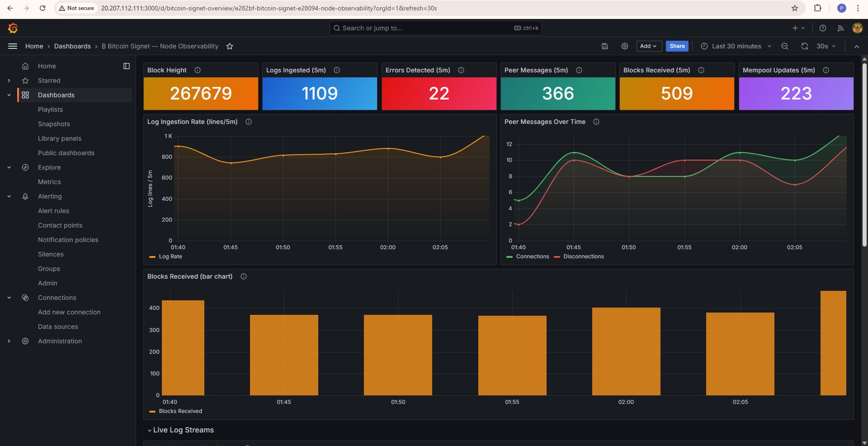Expand the Starred section
The image size is (868, 446).
click(9, 81)
